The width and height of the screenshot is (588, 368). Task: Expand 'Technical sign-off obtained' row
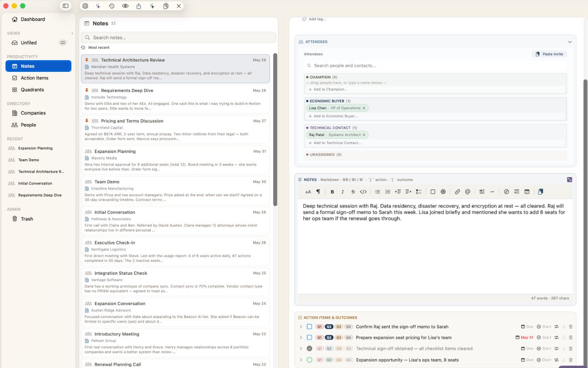click(301, 349)
